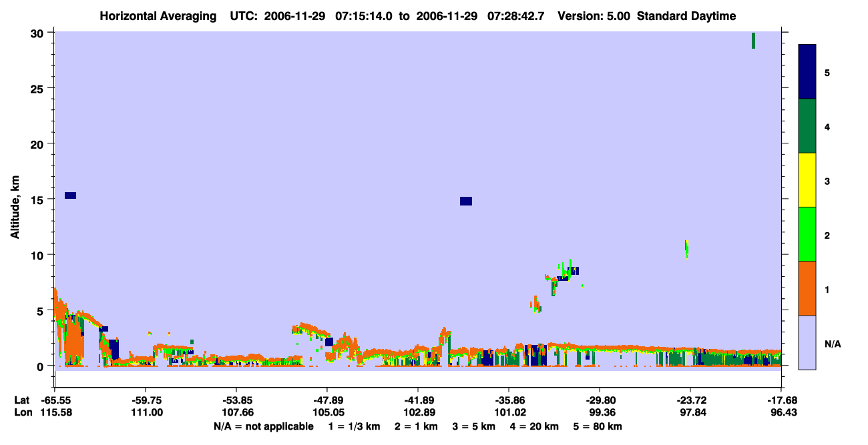The height and width of the screenshot is (445, 868).
Task: Click the dark blue block near 15 km above -38 latitude
Action: coord(466,201)
